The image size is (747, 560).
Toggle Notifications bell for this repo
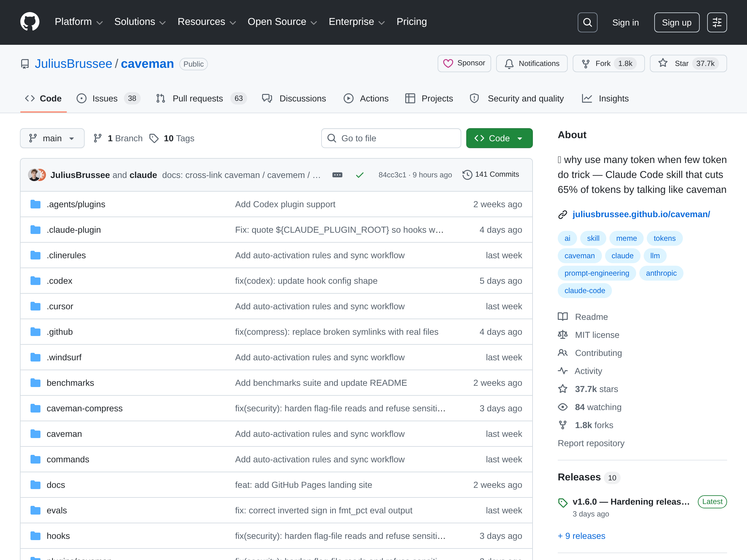coord(532,63)
